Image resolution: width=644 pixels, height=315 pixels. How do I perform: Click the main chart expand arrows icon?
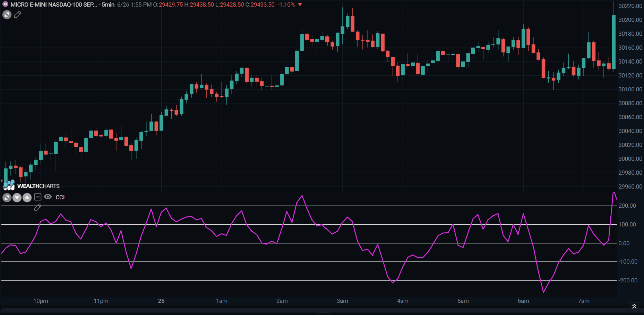[7, 15]
